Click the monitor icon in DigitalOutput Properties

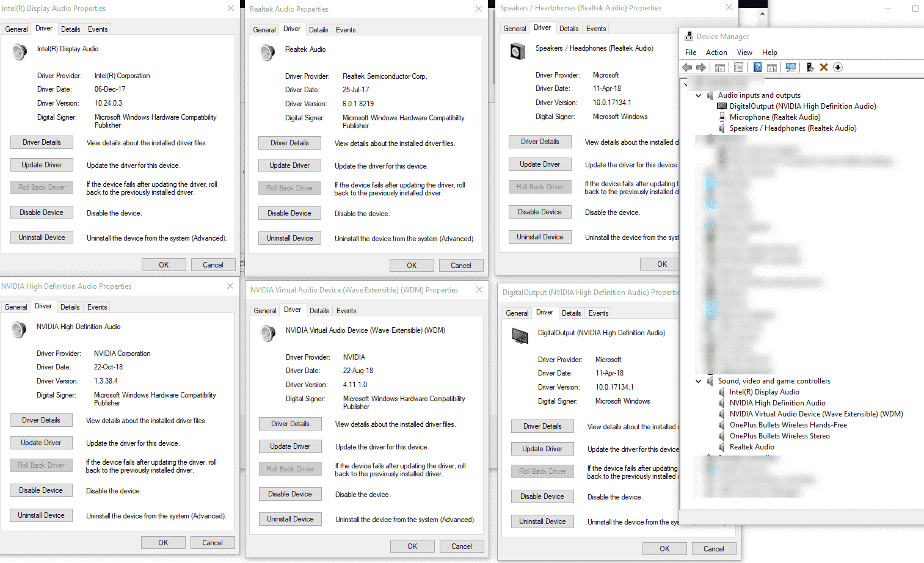point(520,335)
